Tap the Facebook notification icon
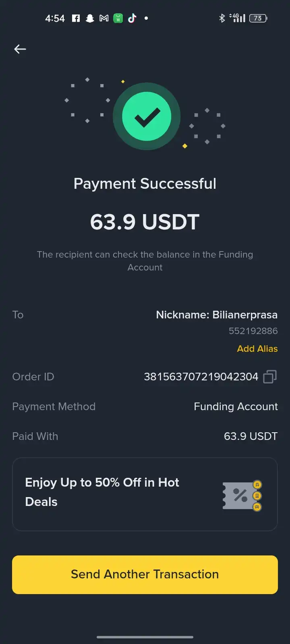290x644 pixels. coord(76,18)
